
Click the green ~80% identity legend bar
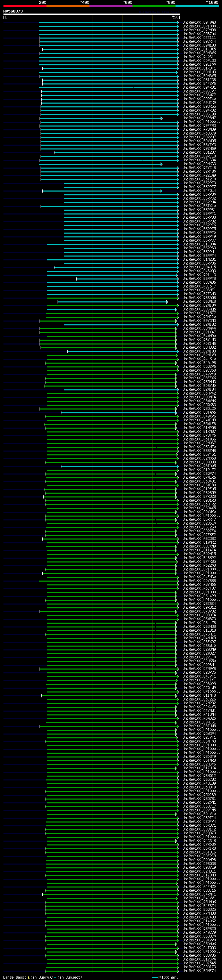tap(154, 6)
